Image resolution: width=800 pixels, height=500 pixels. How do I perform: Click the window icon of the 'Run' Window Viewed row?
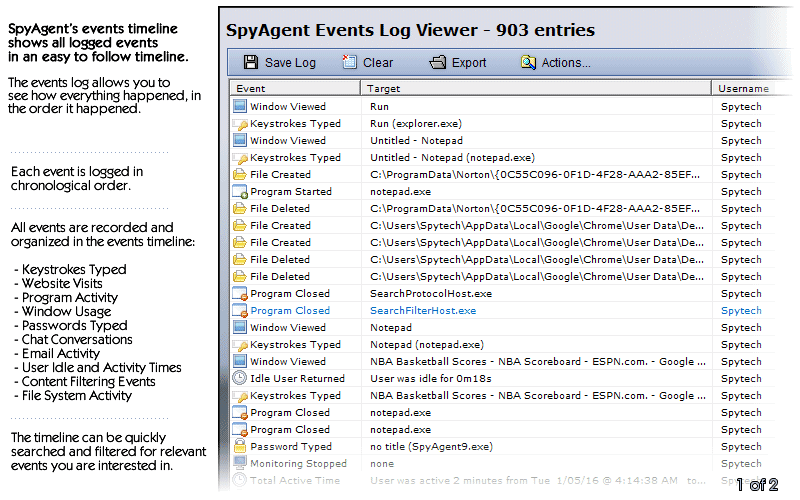tap(239, 106)
